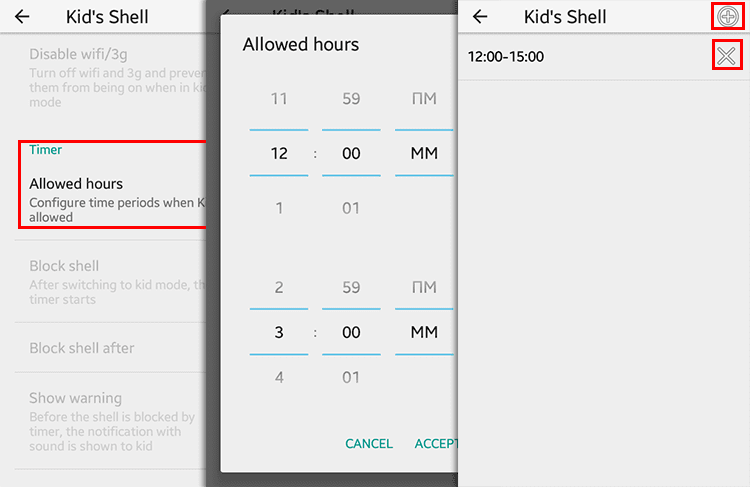Select ПМ in the start time picker
The width and height of the screenshot is (750, 487).
click(x=424, y=99)
